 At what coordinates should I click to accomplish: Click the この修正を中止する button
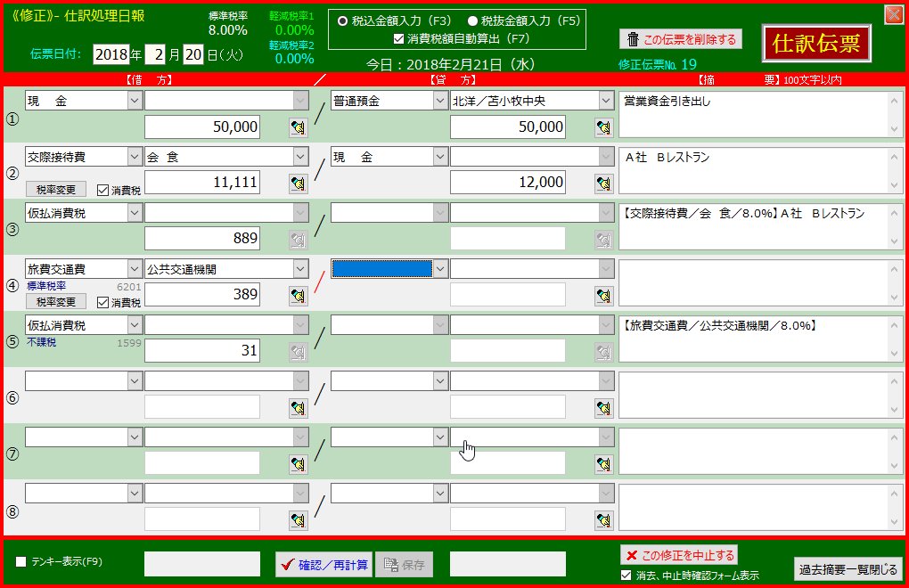click(x=679, y=554)
